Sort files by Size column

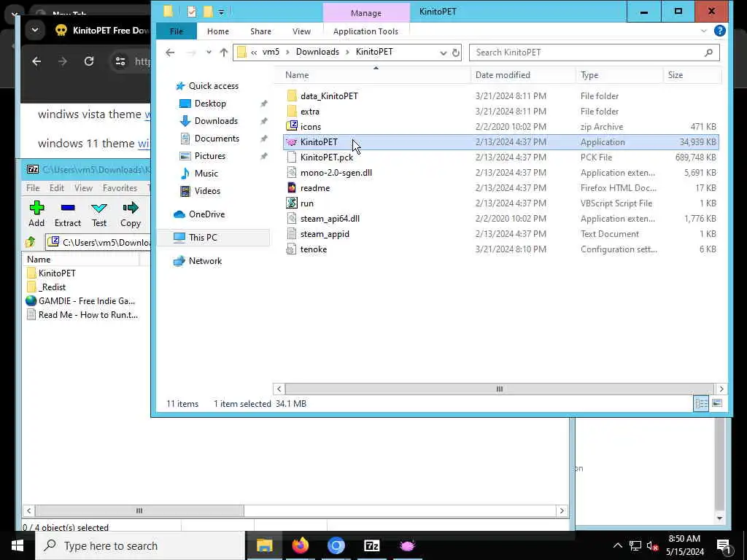coord(692,75)
